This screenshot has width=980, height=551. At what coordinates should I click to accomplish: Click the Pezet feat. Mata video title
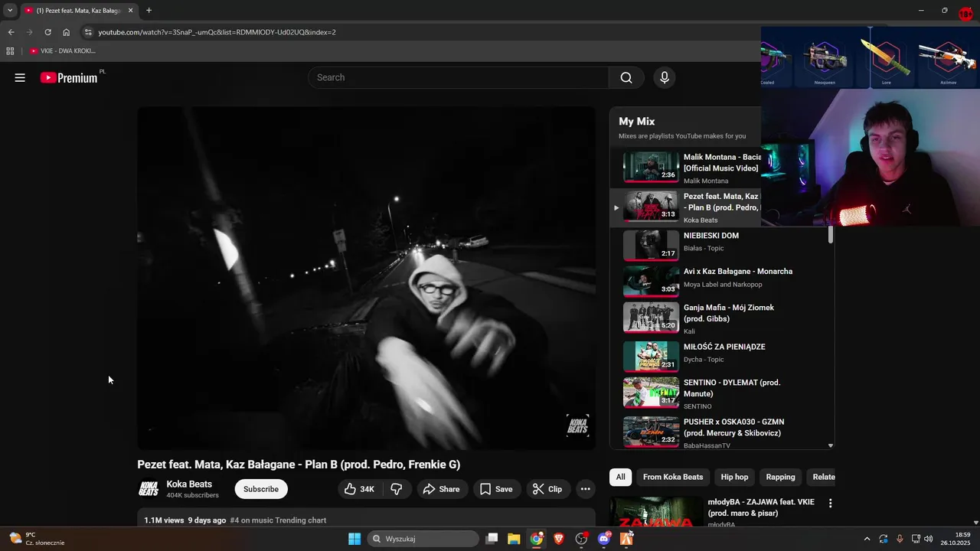(299, 465)
